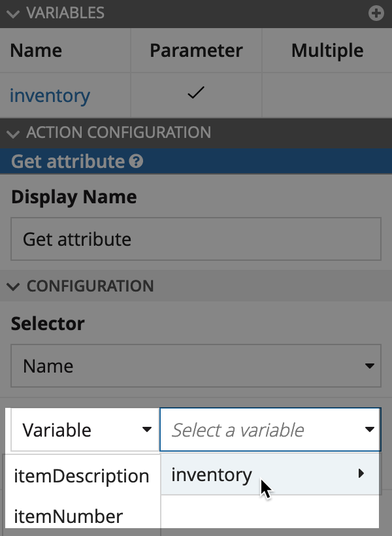Click the Multiple column header

(327, 50)
